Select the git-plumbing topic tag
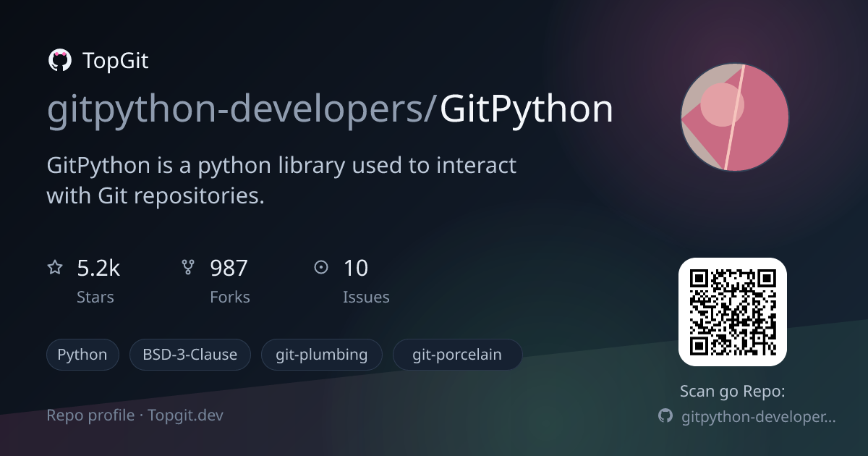868x456 pixels. tap(322, 355)
